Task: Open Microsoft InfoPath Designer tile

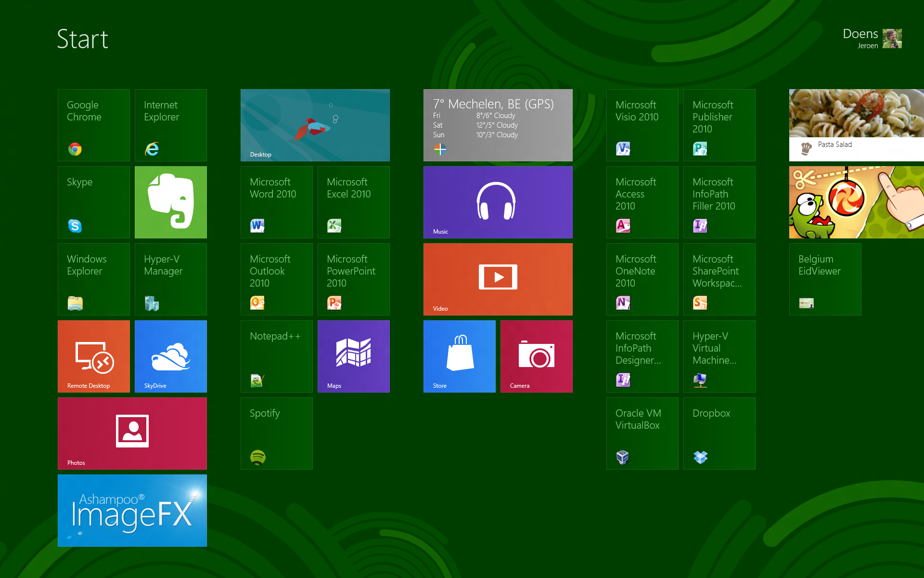Action: [642, 356]
